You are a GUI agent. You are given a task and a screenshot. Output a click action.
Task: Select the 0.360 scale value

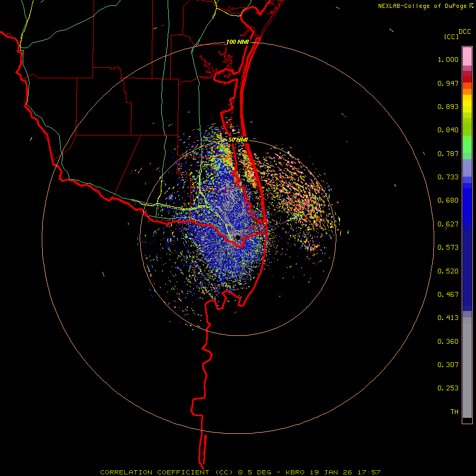pyautogui.click(x=448, y=342)
